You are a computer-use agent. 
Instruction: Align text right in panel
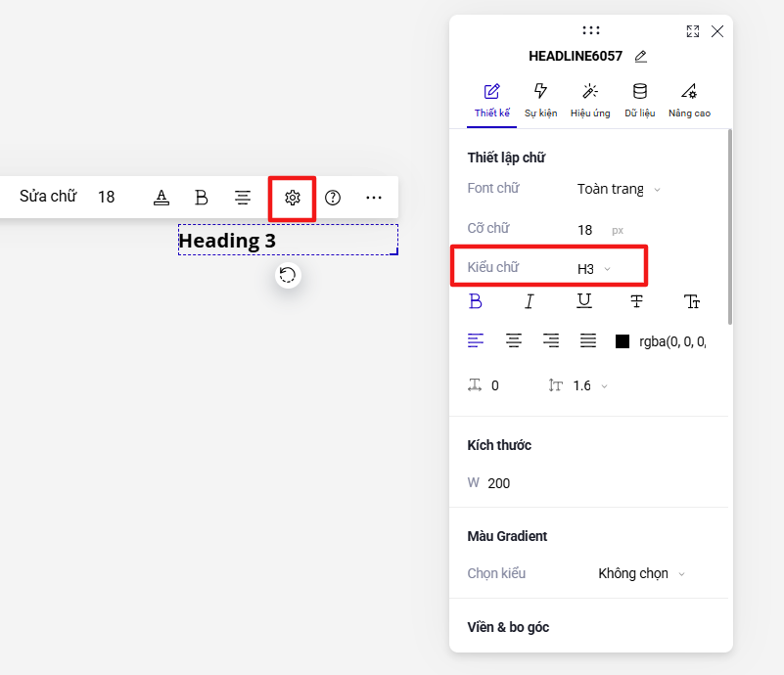coord(551,340)
